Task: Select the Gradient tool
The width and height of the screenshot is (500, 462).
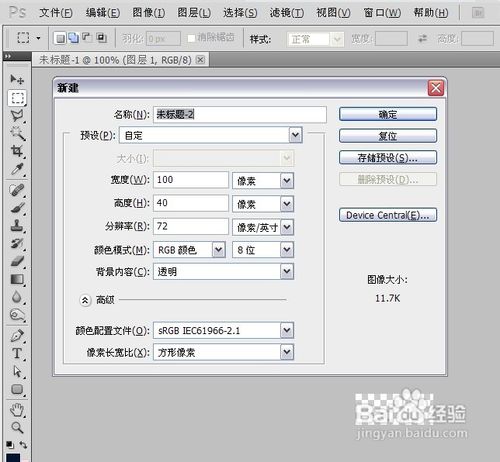Action: (x=17, y=279)
